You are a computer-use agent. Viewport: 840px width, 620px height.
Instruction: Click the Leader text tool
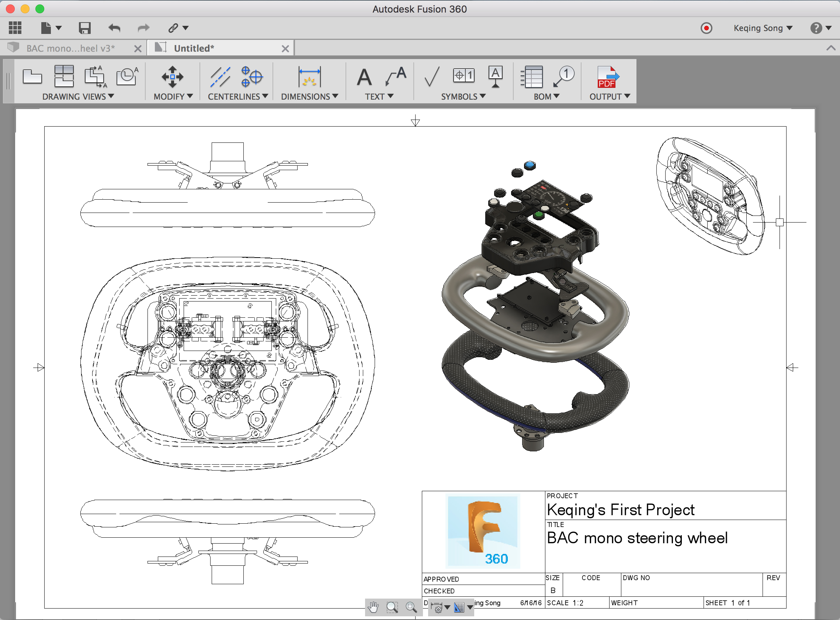coord(396,76)
